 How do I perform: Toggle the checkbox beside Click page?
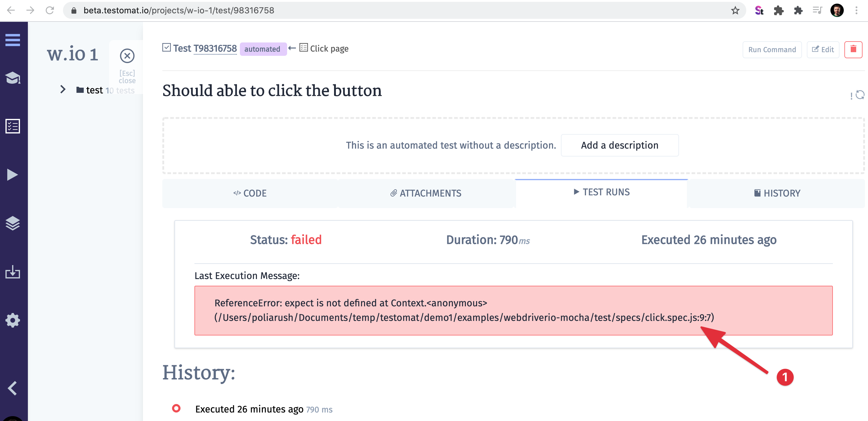pyautogui.click(x=303, y=47)
